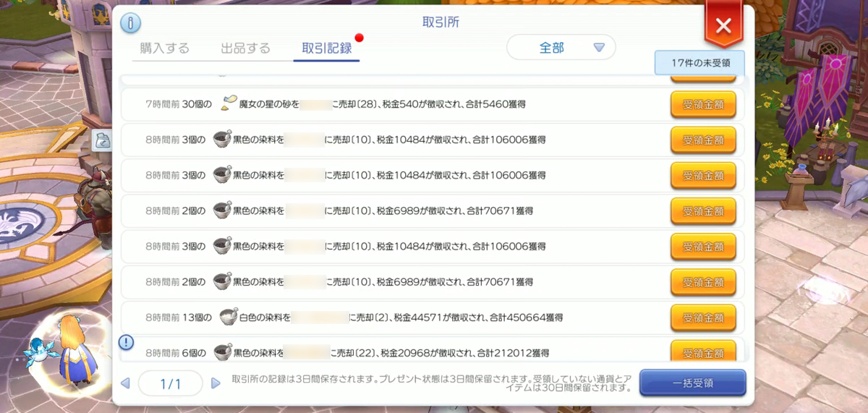
Task: Click the blue exclamation mark icon
Action: tap(126, 341)
